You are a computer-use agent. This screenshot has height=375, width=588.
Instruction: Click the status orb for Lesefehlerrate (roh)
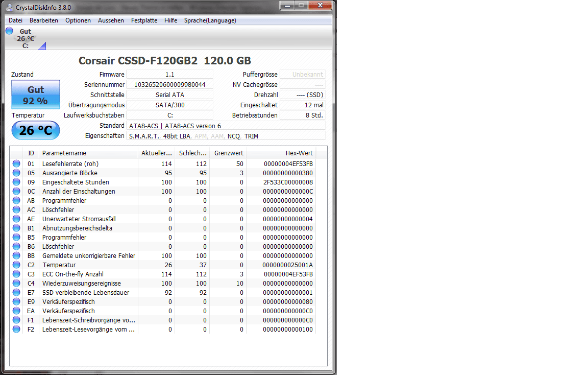click(x=16, y=163)
